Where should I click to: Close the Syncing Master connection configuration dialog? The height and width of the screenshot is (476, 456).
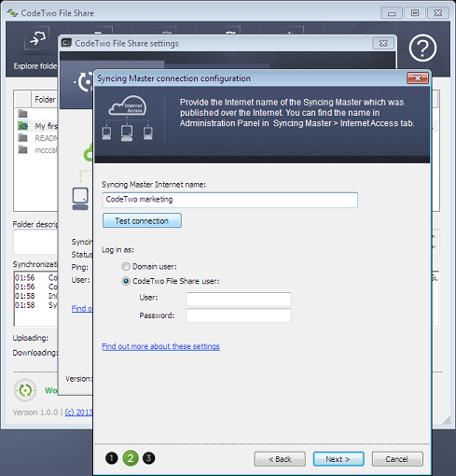click(418, 78)
